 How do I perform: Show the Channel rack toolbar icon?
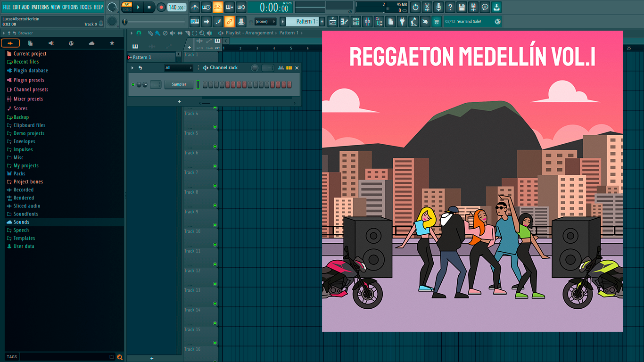point(356,21)
